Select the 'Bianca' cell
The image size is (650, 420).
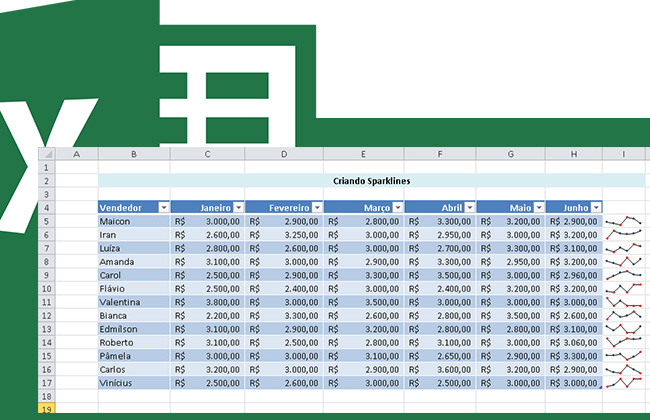134,316
